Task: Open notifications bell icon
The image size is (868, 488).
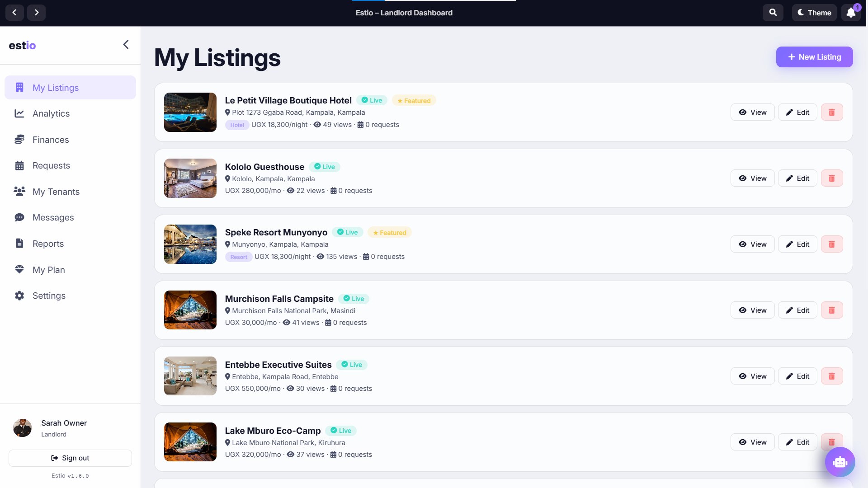Action: (x=851, y=13)
